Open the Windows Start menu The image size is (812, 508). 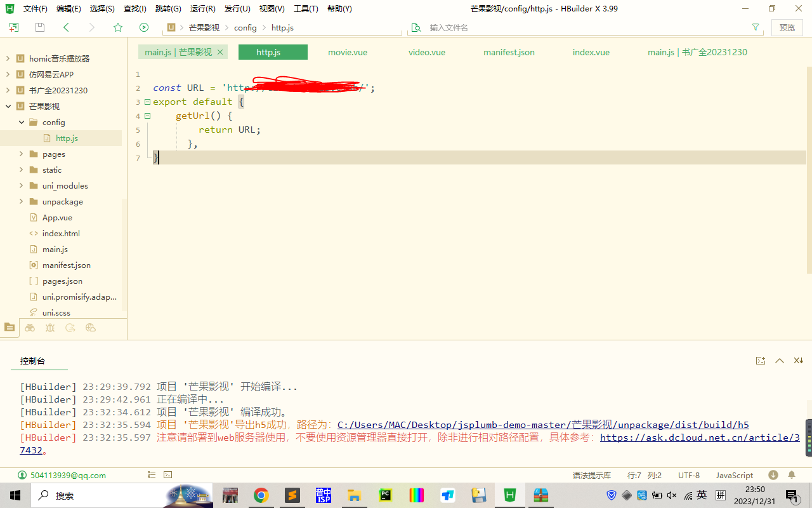tap(15, 495)
